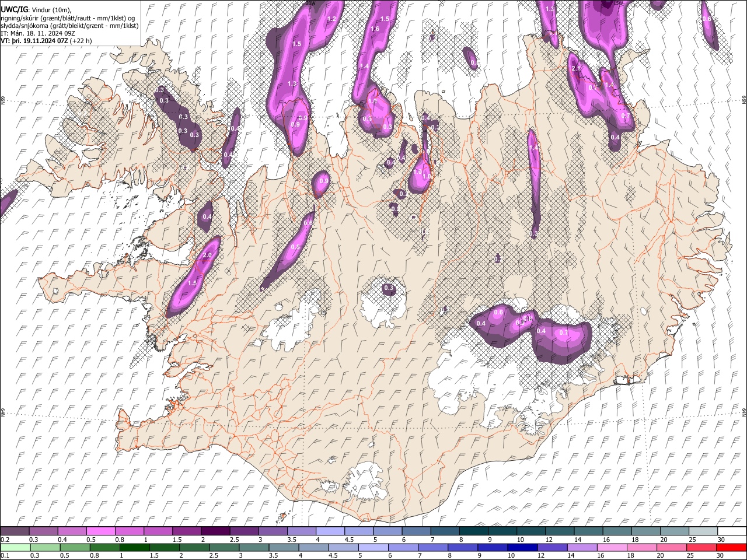The width and height of the screenshot is (747, 560).
Task: Click the "0.3" value inside the central glacier
Action: (x=389, y=288)
